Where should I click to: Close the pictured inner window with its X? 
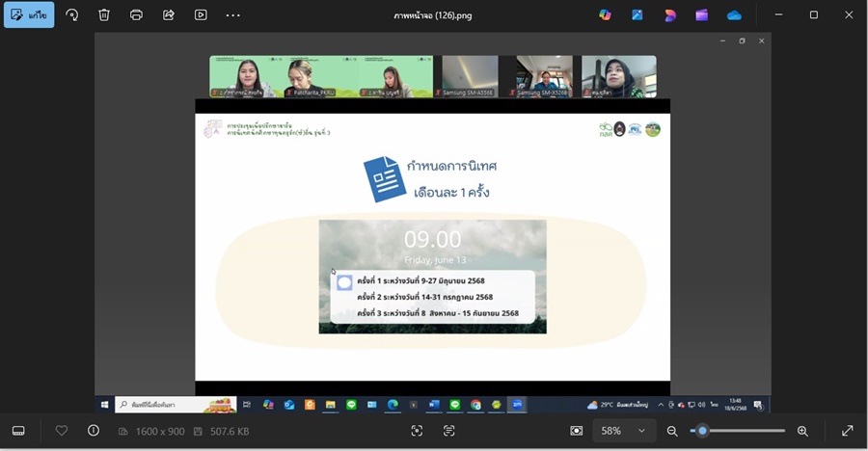point(762,40)
